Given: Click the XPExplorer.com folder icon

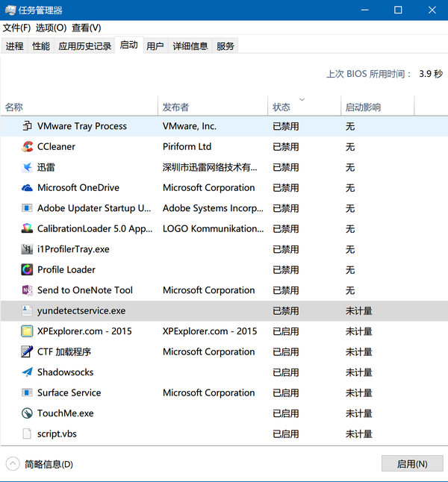Looking at the screenshot, I should [x=27, y=331].
